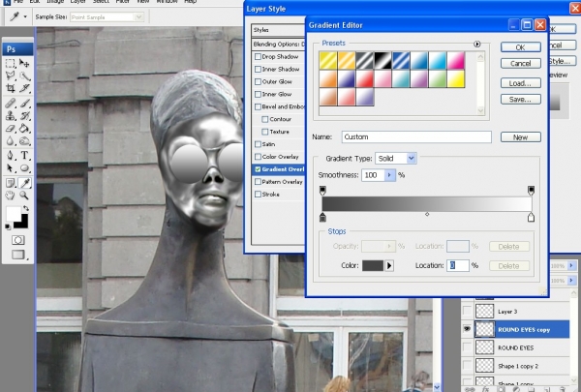Open the Presets flyout menu arrow
This screenshot has width=581, height=392.
[x=477, y=45]
